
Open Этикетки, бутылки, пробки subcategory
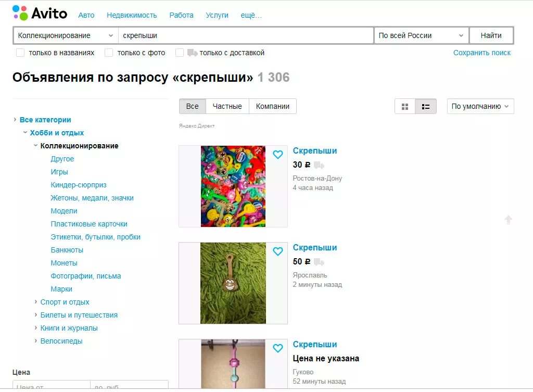(x=96, y=237)
